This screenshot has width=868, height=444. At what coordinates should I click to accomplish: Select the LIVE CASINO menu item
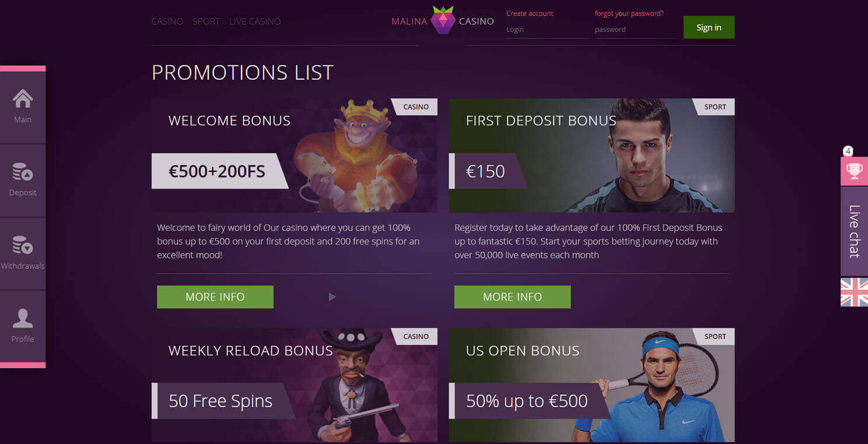(255, 22)
